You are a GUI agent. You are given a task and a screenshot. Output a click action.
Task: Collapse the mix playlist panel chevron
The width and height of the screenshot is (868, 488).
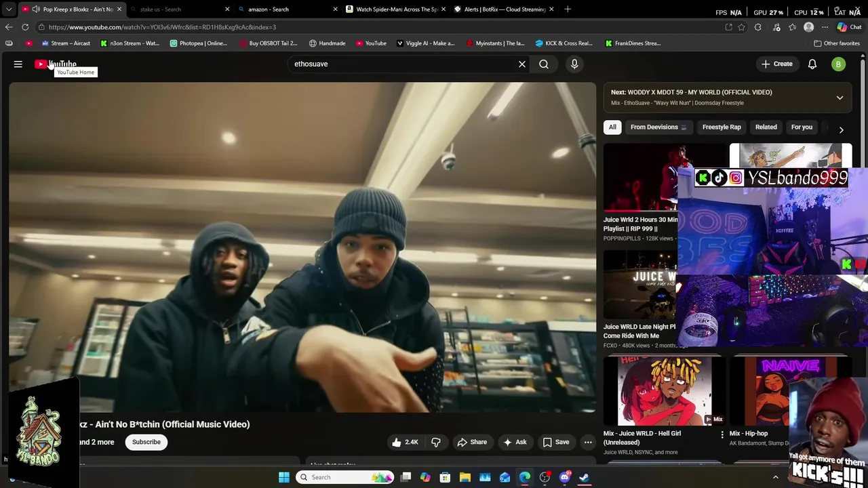840,98
